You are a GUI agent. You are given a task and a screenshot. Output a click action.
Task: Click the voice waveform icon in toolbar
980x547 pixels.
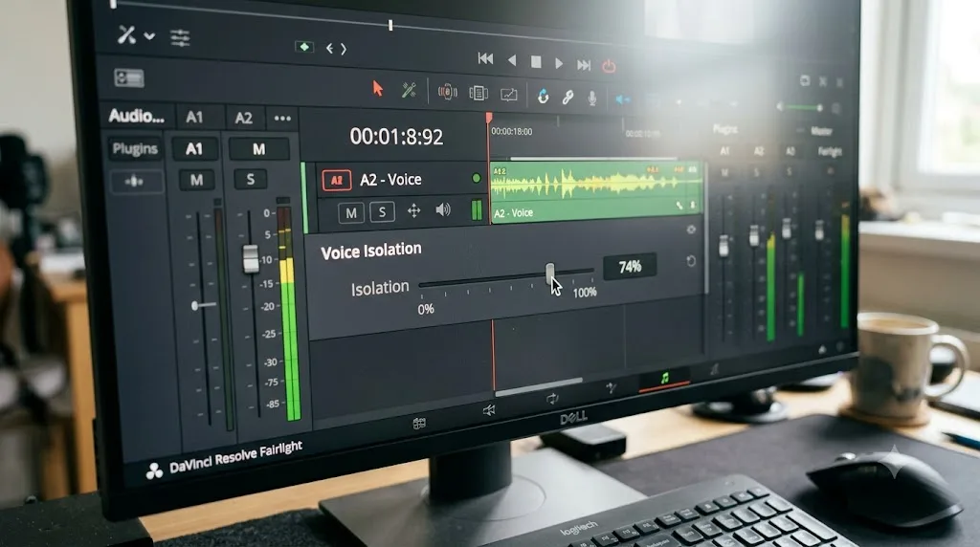(x=448, y=93)
